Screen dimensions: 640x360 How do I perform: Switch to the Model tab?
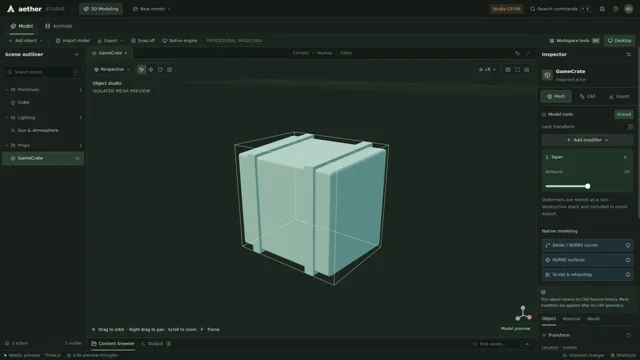[22, 26]
